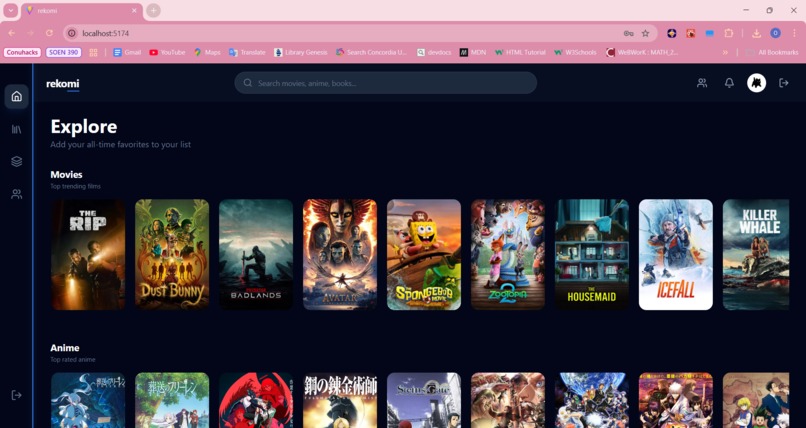Open browser downloads icon

click(756, 33)
